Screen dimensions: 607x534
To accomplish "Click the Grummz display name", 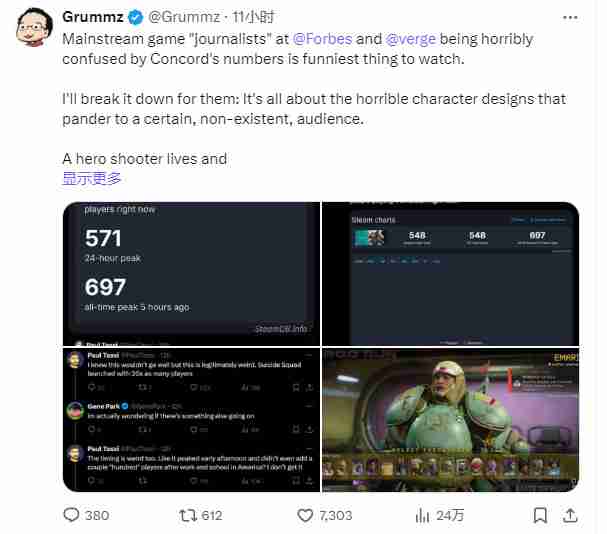I will coord(93,17).
